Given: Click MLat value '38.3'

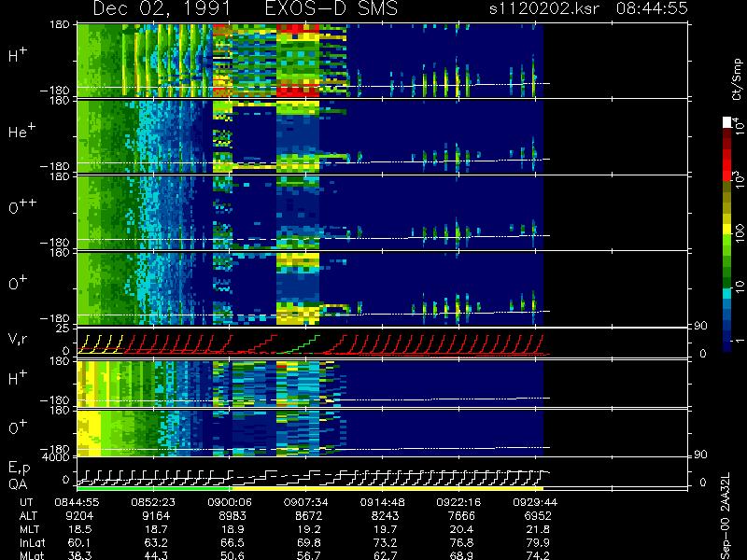Looking at the screenshot, I should pyautogui.click(x=79, y=555).
